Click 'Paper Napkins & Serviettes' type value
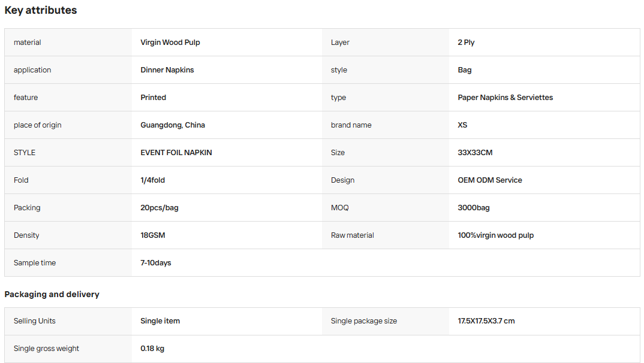This screenshot has height=363, width=644. pyautogui.click(x=505, y=97)
